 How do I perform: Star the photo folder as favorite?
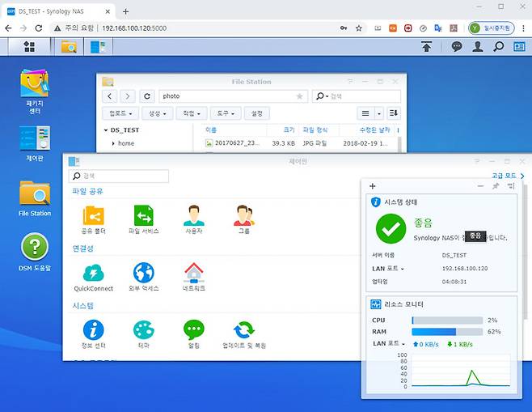pos(299,96)
